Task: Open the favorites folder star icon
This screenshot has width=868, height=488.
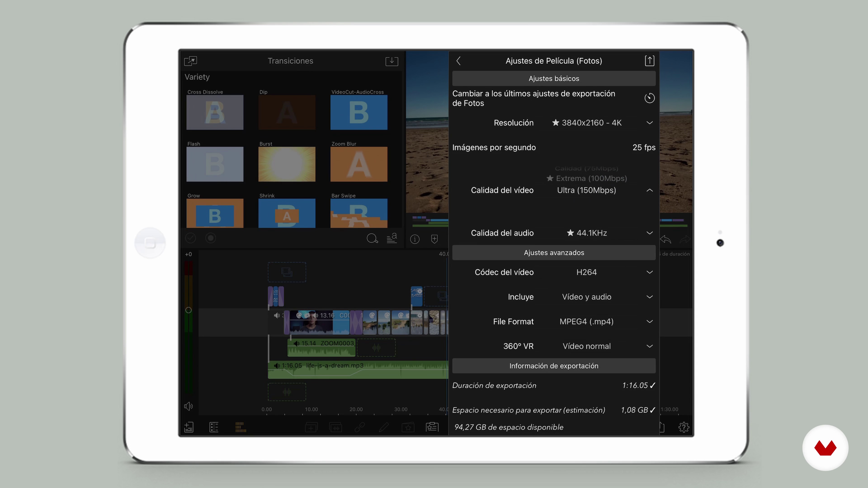Action: pos(408,427)
